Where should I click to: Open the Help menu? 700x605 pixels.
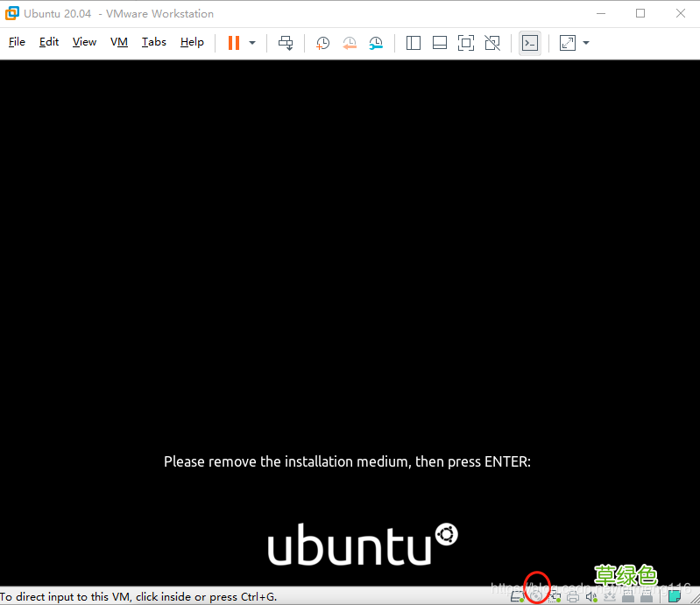click(x=192, y=42)
